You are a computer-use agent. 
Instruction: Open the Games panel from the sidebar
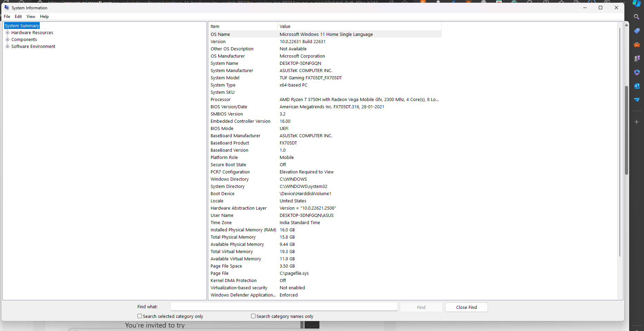[x=637, y=58]
